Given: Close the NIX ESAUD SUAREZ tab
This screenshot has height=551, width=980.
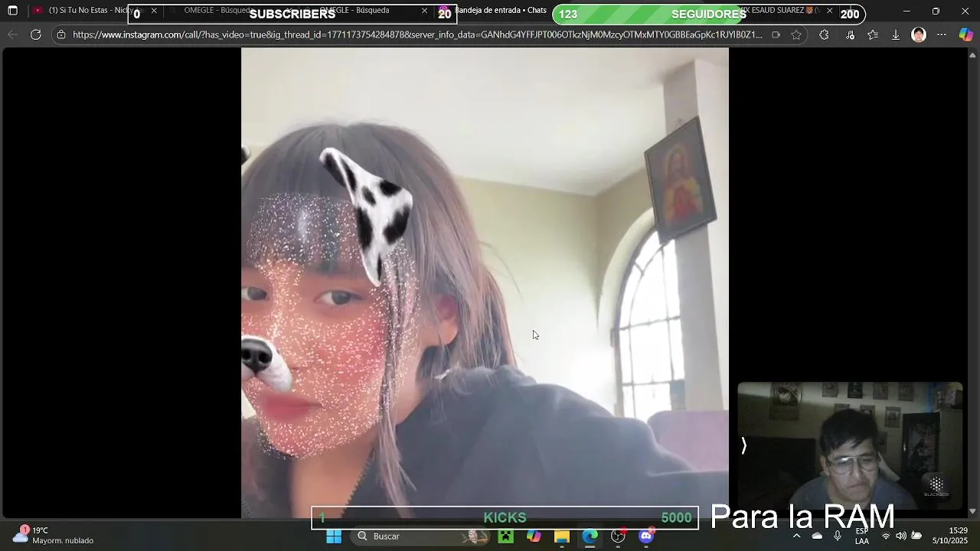Looking at the screenshot, I should coord(829,11).
